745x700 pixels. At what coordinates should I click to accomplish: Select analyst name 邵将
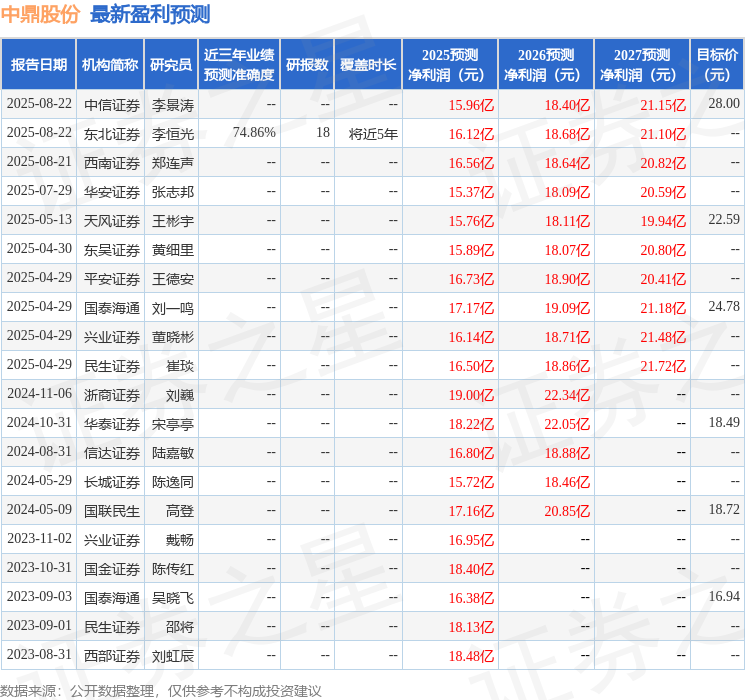[x=180, y=627]
